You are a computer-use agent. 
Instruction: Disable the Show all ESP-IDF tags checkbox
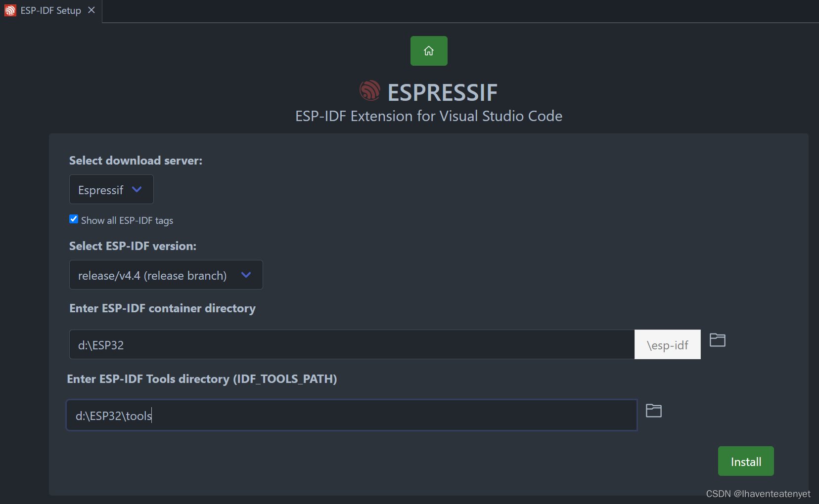point(73,219)
